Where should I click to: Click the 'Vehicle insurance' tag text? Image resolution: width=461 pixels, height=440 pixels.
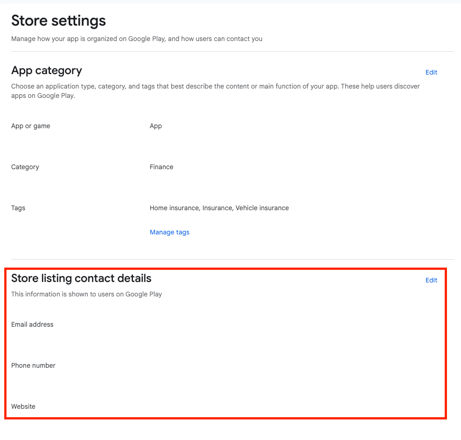pyautogui.click(x=262, y=208)
